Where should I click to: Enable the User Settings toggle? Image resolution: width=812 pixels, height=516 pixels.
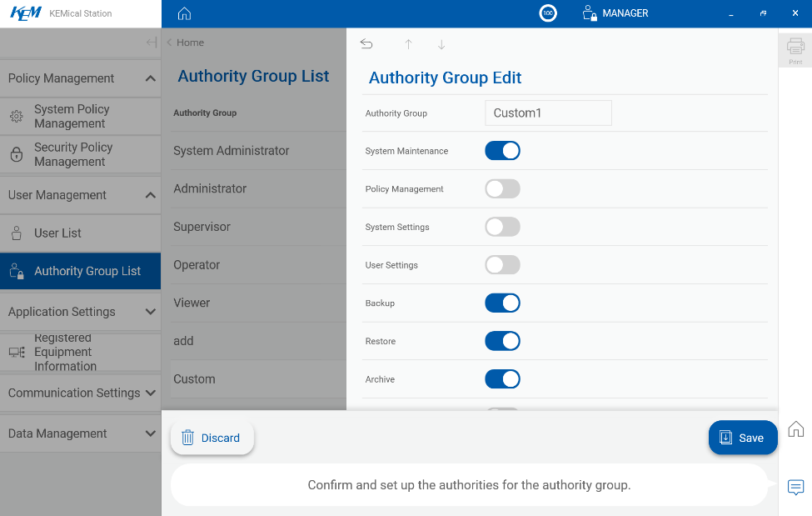click(502, 265)
